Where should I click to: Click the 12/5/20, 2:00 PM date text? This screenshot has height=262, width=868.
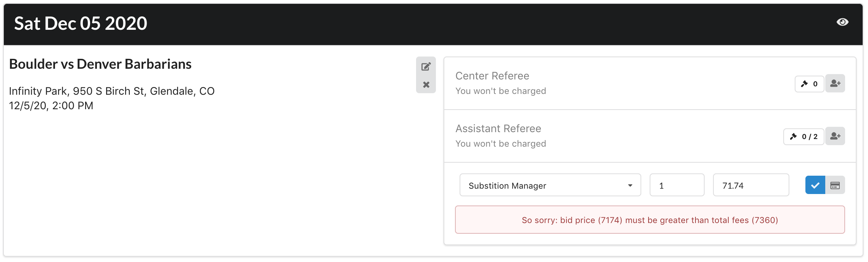pyautogui.click(x=51, y=106)
